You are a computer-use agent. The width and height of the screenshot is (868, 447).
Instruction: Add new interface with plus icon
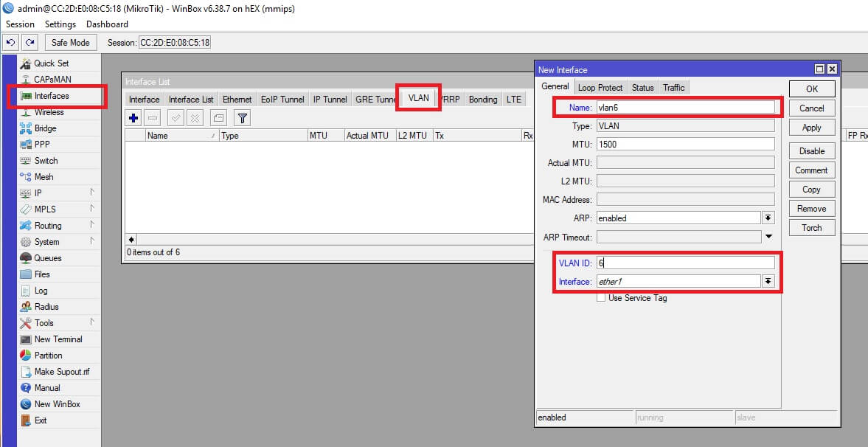pos(133,117)
